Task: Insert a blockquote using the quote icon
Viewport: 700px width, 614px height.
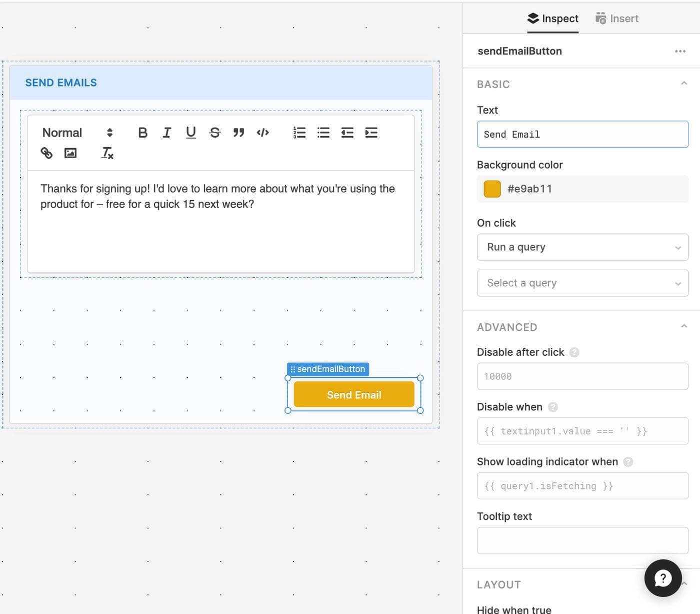Action: (x=238, y=133)
